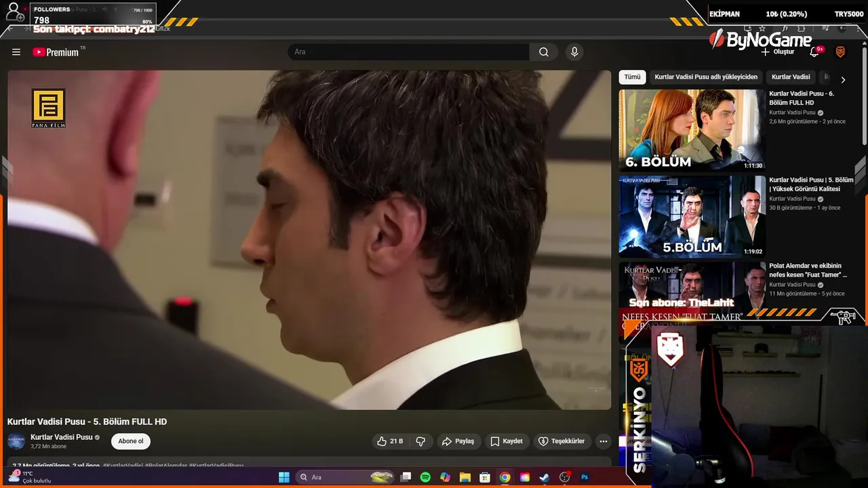Image resolution: width=868 pixels, height=488 pixels.
Task: Open the weather widget 11°C Çok bulutlu
Action: point(30,477)
